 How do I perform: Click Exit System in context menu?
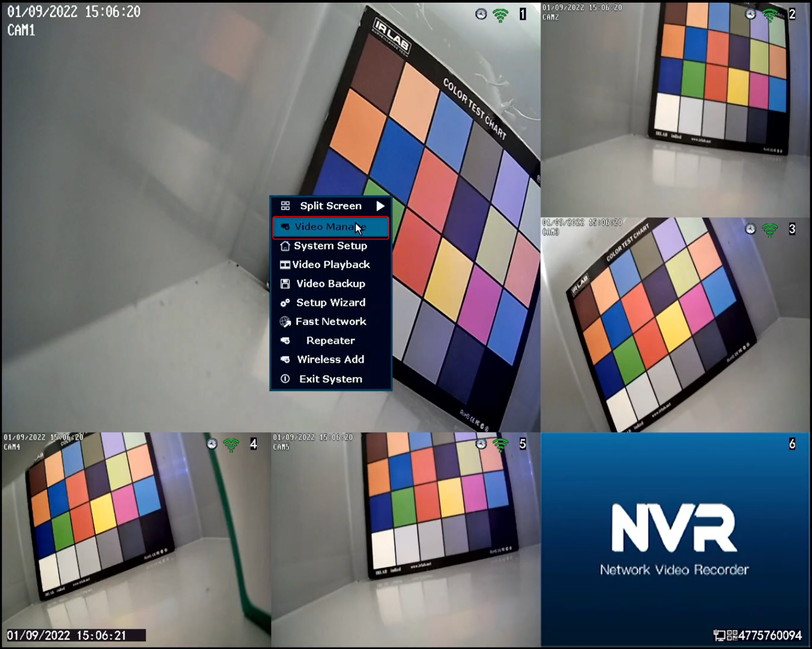[x=331, y=379]
